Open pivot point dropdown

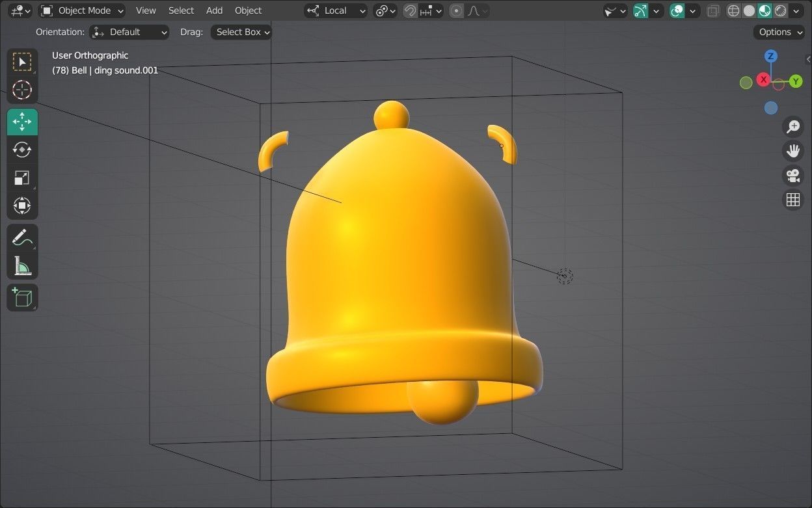pyautogui.click(x=386, y=10)
